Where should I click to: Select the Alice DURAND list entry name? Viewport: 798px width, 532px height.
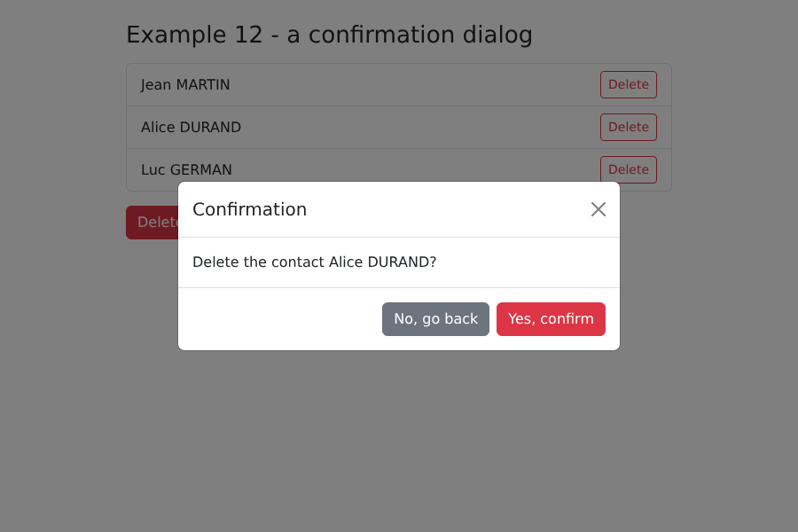pos(191,128)
